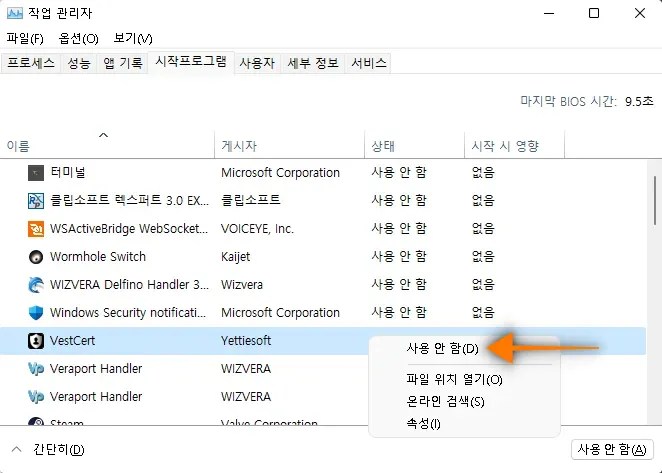Select the Wormhole Switch row name
Image resolution: width=662 pixels, height=473 pixels.
click(x=98, y=257)
